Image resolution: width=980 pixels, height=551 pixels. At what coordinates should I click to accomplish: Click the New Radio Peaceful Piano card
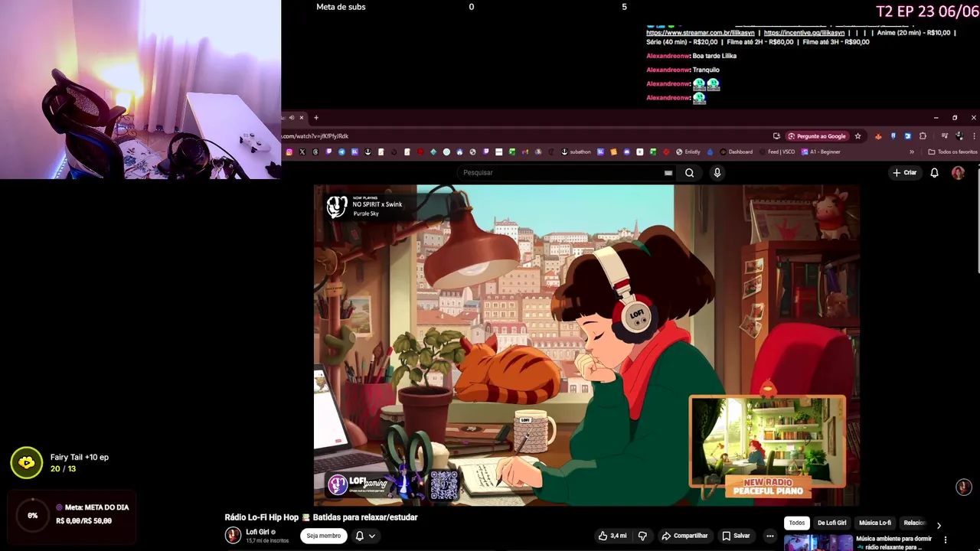(x=767, y=447)
